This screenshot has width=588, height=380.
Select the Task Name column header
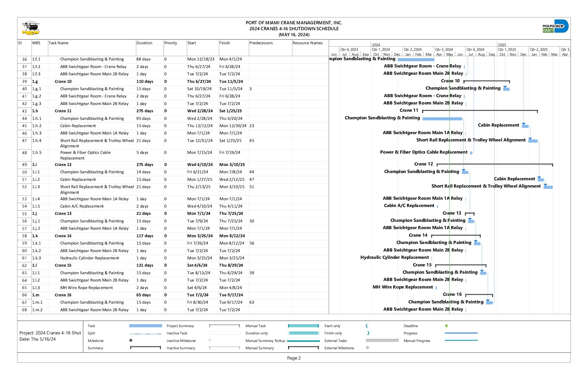pos(92,48)
